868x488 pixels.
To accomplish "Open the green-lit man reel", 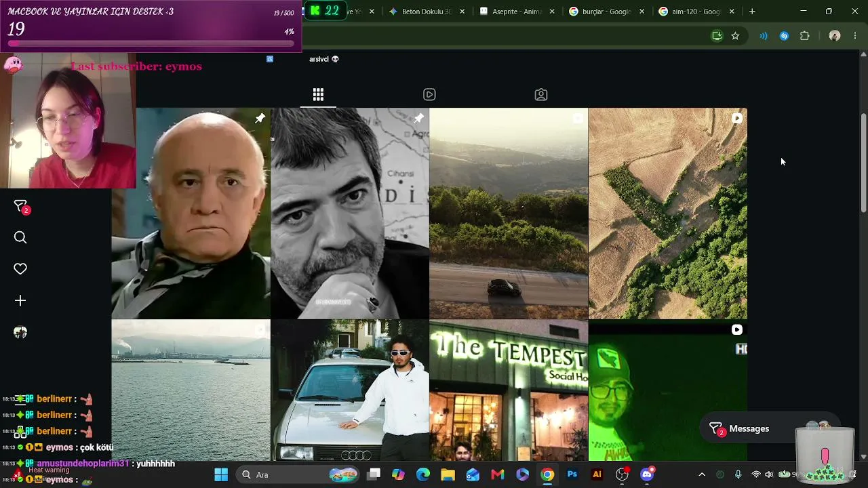I will (668, 390).
